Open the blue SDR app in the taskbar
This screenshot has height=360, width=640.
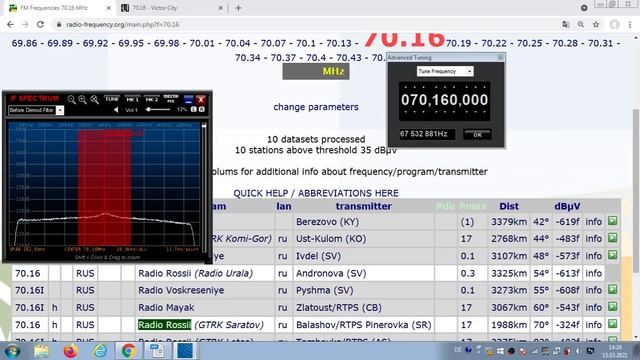coord(184,351)
